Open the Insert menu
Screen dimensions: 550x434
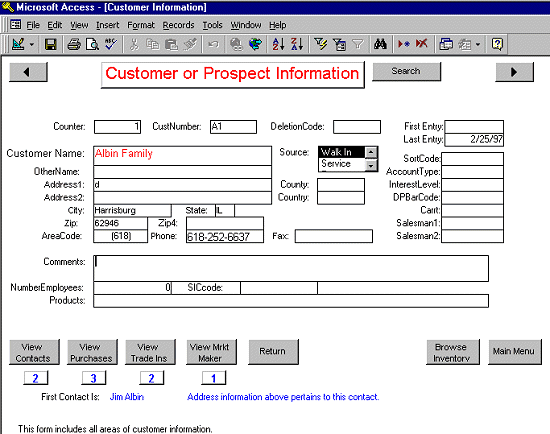(x=108, y=25)
